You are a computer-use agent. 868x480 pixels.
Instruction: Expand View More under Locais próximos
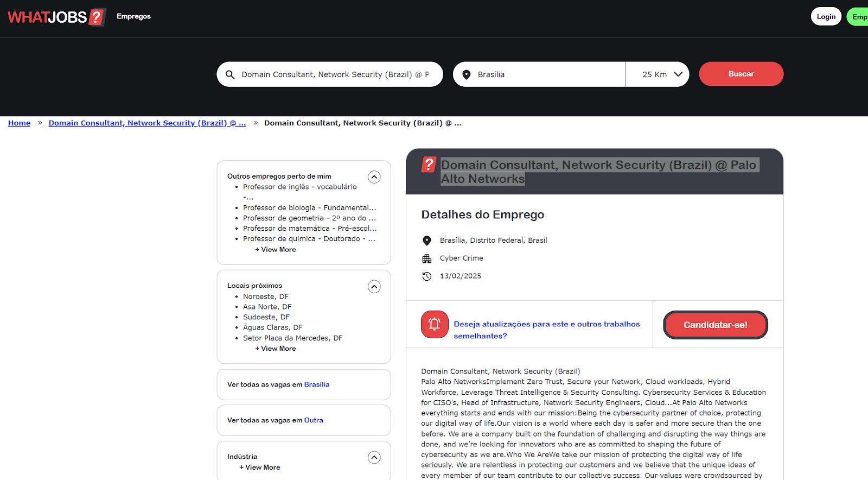pos(276,349)
